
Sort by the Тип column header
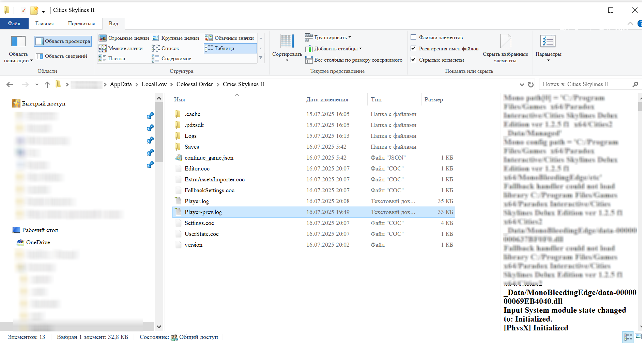point(394,99)
